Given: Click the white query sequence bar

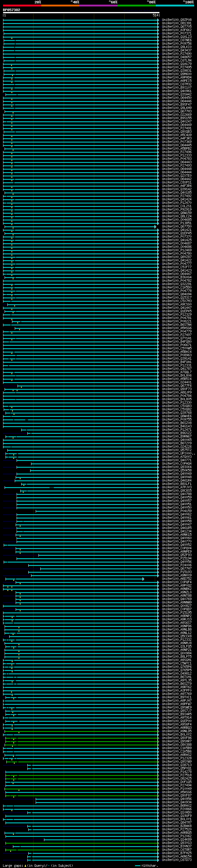Looking at the screenshot, I should (x=81, y=13).
